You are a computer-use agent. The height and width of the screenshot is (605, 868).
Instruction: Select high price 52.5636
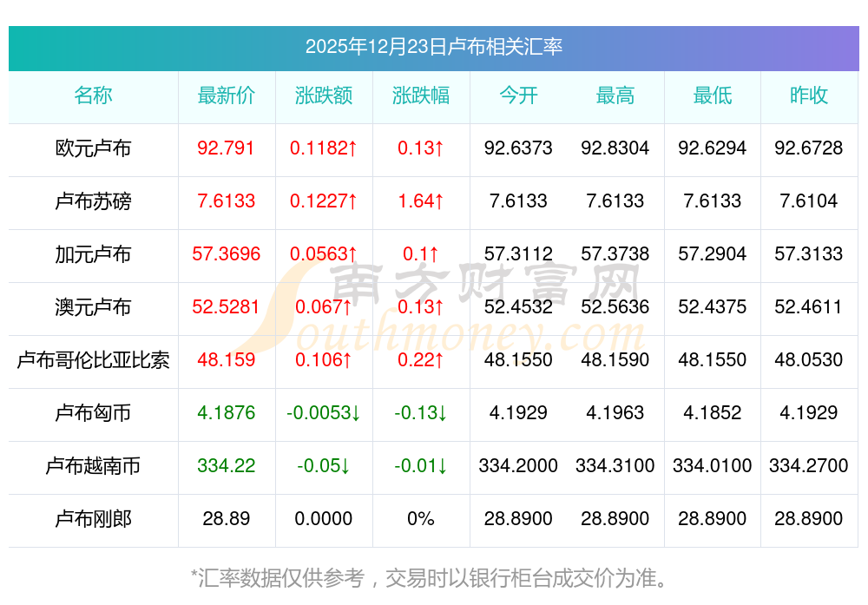pyautogui.click(x=615, y=306)
